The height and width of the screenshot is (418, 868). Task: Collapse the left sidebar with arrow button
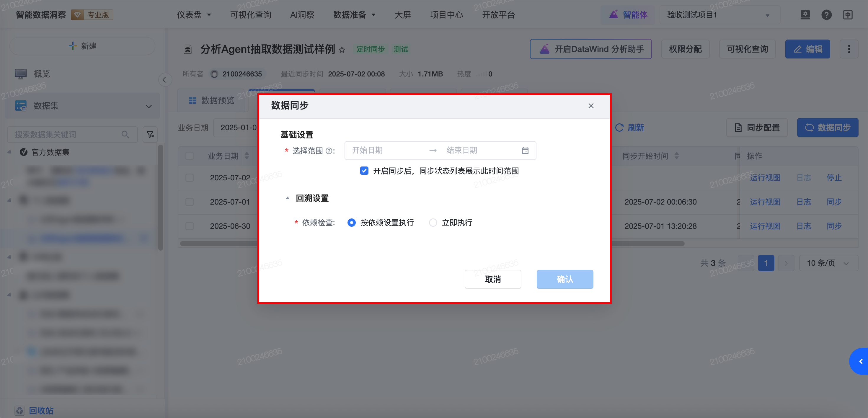tap(164, 80)
